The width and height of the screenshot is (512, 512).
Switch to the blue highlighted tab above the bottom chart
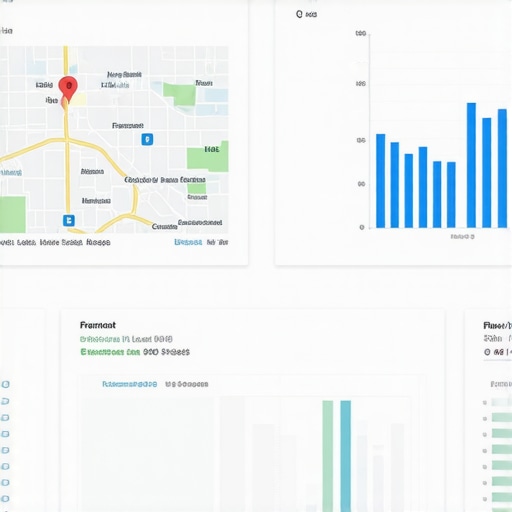129,384
